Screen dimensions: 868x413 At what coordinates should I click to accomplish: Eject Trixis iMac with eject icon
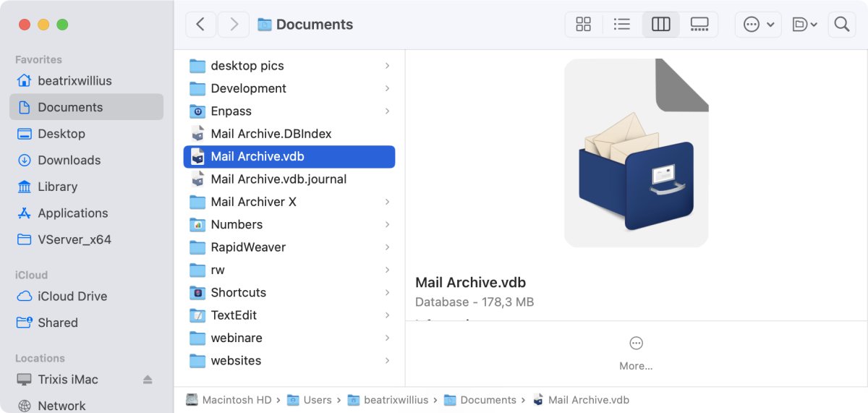pos(148,379)
